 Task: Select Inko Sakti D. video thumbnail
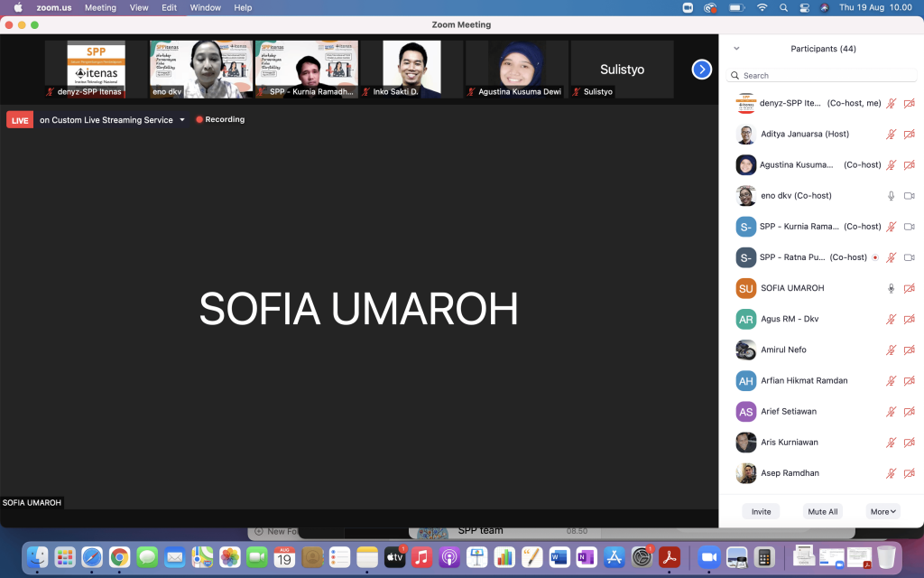click(x=411, y=69)
